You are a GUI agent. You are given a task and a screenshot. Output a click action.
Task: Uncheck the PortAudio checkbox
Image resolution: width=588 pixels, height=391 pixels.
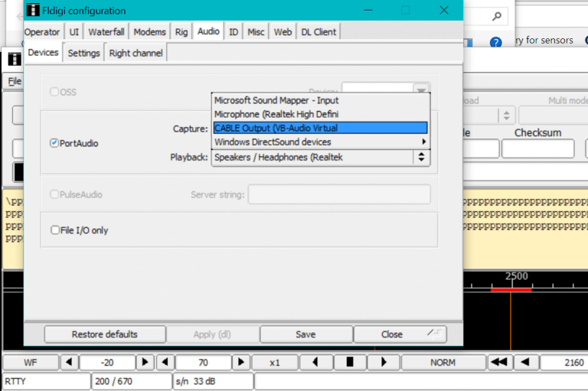(54, 143)
